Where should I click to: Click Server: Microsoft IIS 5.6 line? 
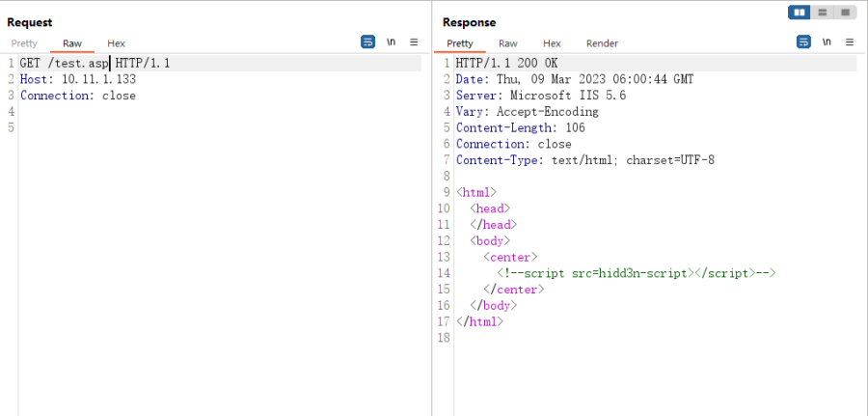[541, 96]
